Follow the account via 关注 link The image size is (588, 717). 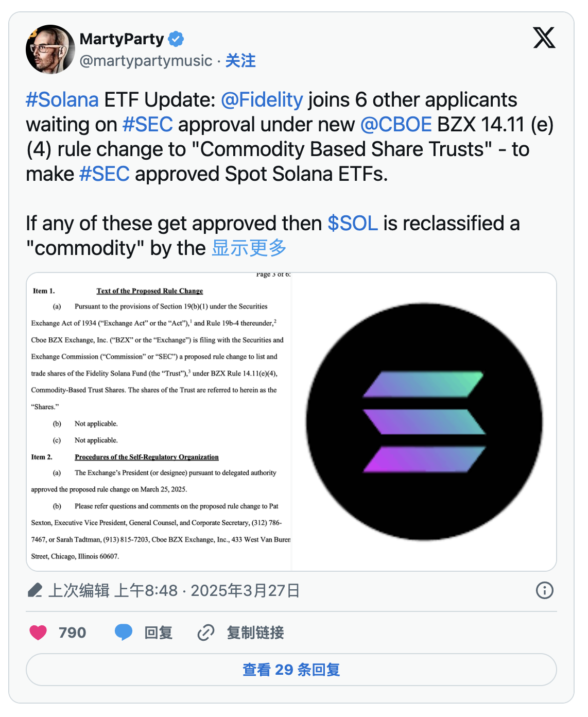click(x=240, y=61)
